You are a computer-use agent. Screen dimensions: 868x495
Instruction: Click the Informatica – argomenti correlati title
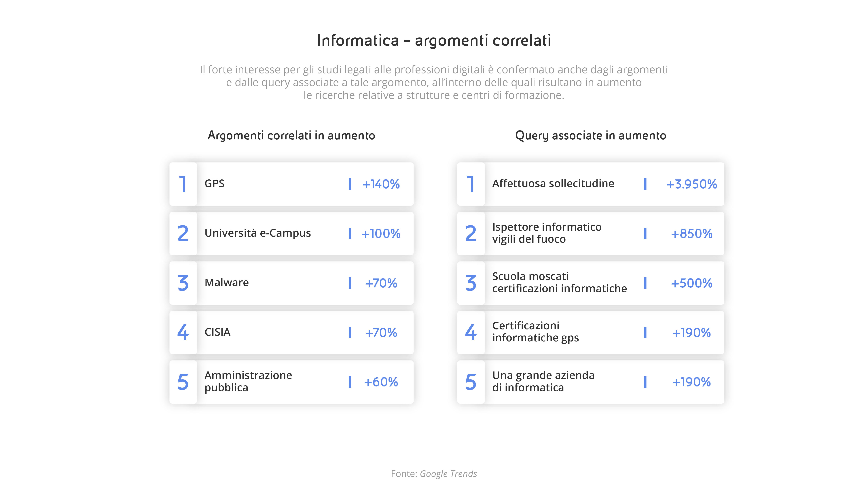pyautogui.click(x=434, y=40)
